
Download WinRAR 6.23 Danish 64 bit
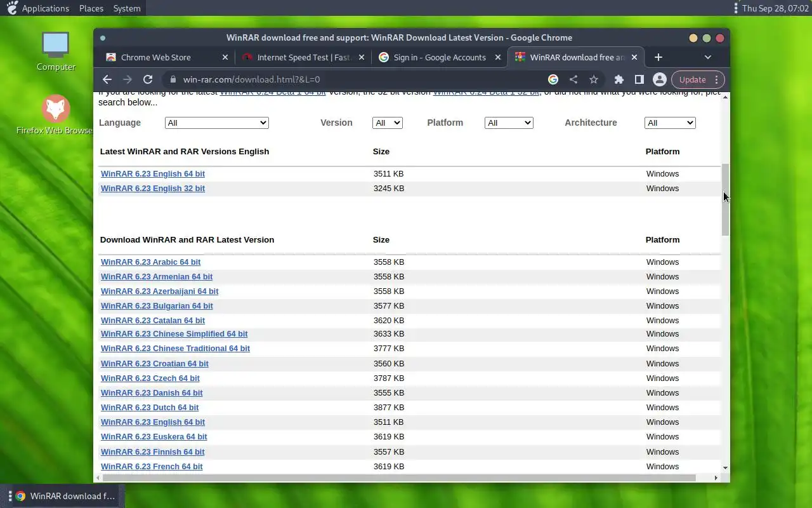pos(152,392)
